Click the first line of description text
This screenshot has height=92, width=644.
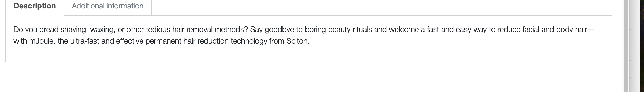click(303, 30)
